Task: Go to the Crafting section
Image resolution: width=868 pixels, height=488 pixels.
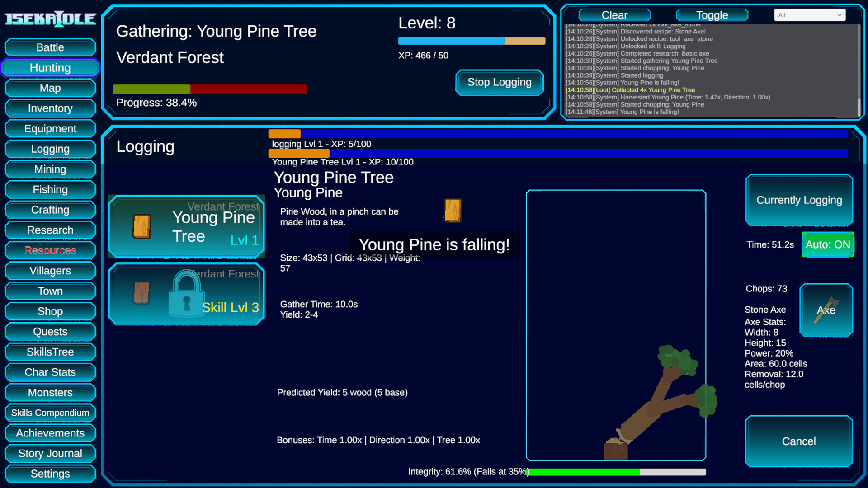Action: coord(50,210)
